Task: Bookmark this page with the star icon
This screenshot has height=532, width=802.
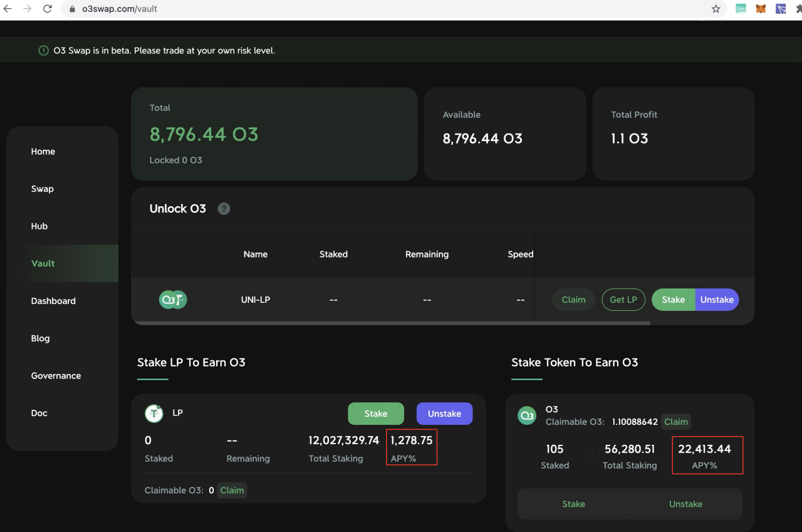Action: [x=716, y=9]
